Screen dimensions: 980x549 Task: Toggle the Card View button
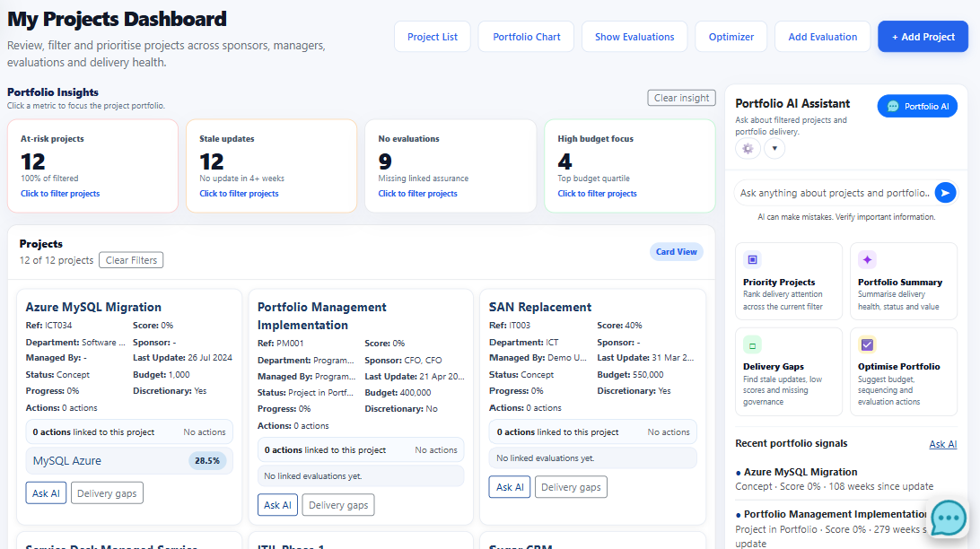pyautogui.click(x=677, y=252)
